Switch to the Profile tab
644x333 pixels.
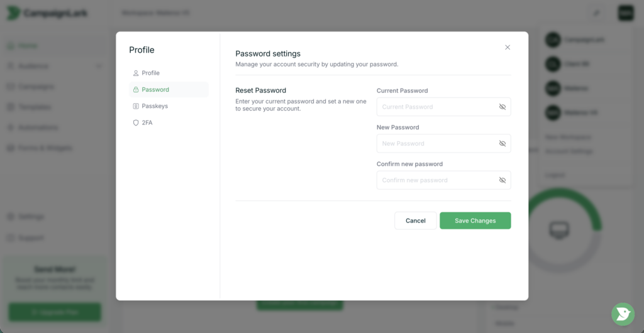pos(150,73)
